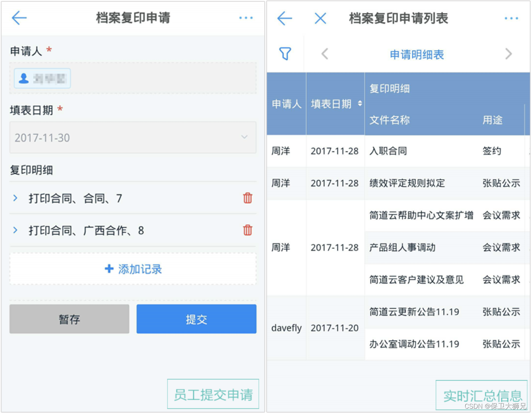532x413 pixels.
Task: Click 张贴公示 in the 绩效评定规则拟定 row
Action: tap(501, 183)
